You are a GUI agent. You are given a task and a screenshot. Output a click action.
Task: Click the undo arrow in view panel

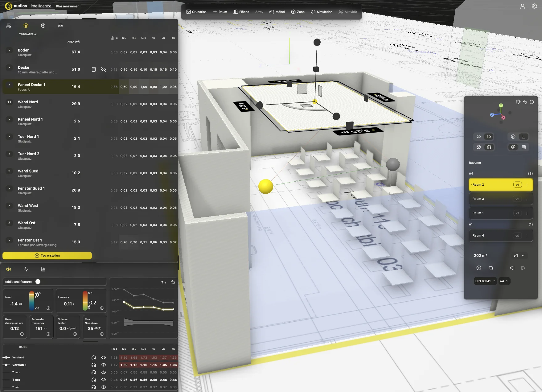coord(525,102)
